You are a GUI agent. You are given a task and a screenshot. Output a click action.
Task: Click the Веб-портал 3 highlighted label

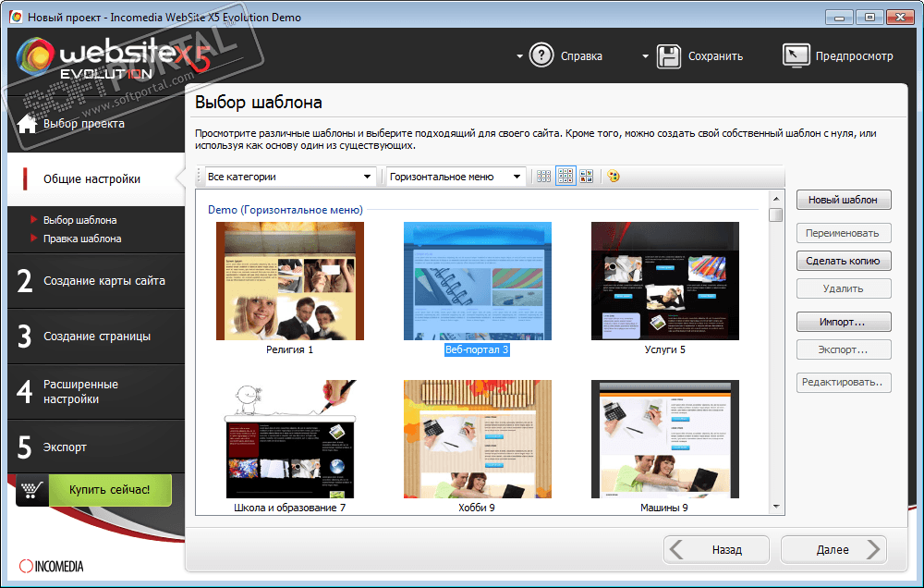[477, 349]
